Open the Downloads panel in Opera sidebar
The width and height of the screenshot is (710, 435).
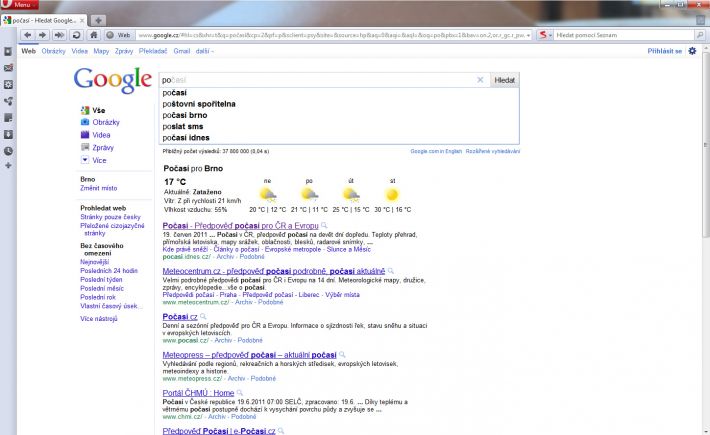point(8,134)
